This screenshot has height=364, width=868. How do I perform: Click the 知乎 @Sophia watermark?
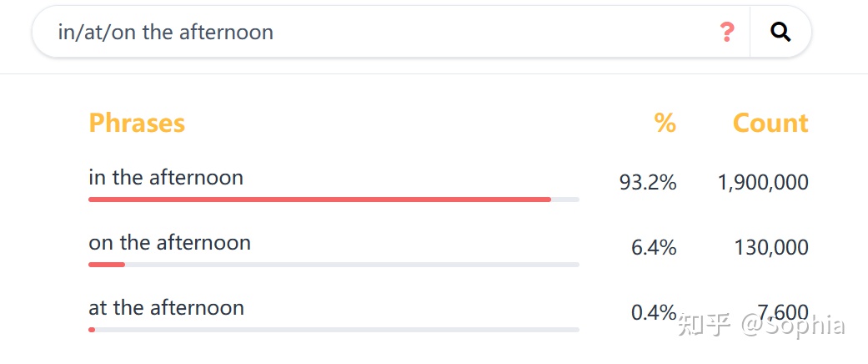point(762,326)
